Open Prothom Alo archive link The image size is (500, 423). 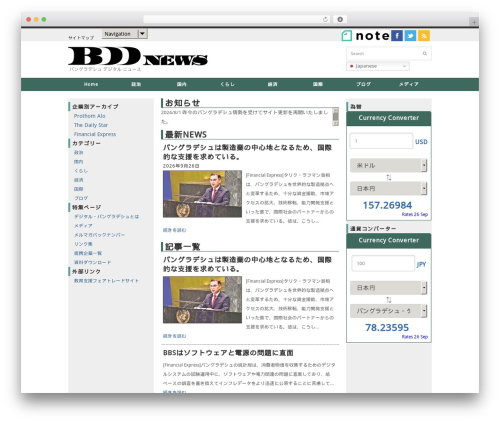click(x=89, y=116)
